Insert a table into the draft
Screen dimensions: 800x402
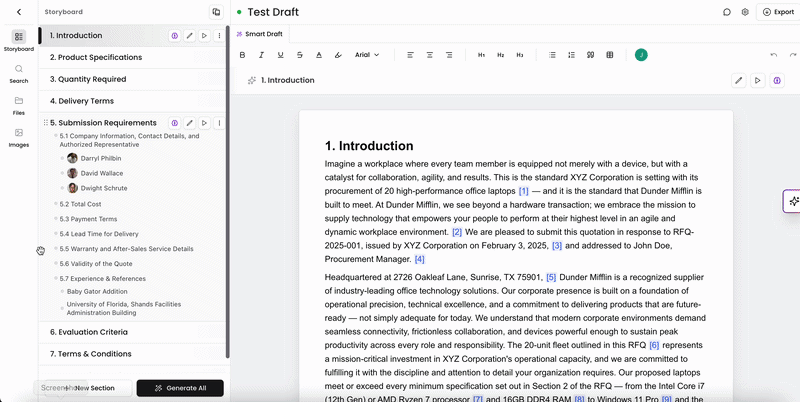(x=610, y=55)
